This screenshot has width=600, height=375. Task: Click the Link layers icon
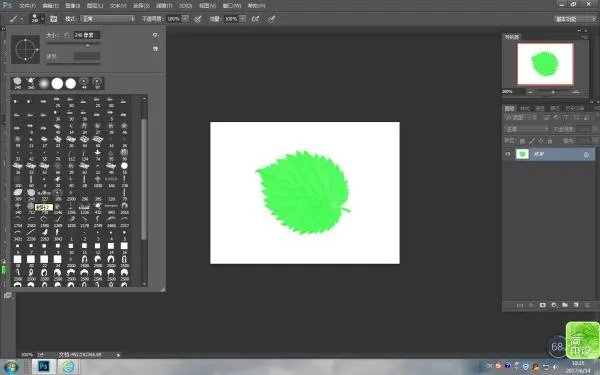tap(520, 305)
